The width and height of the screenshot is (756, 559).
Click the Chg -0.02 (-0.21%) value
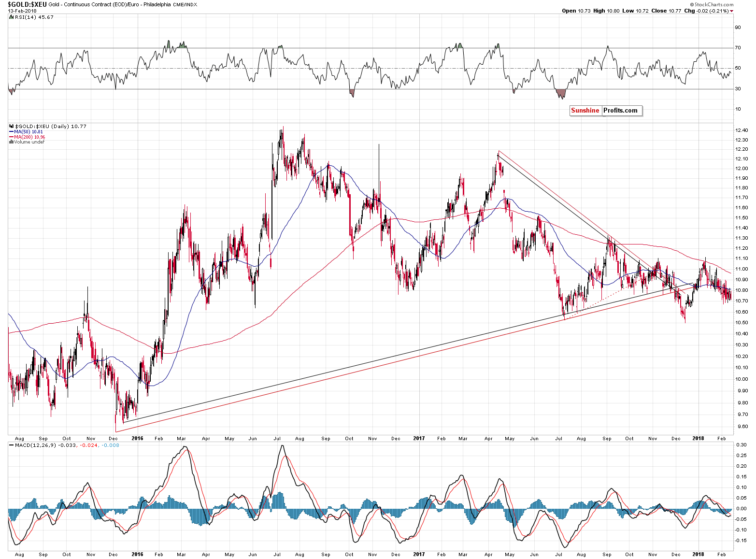point(706,11)
